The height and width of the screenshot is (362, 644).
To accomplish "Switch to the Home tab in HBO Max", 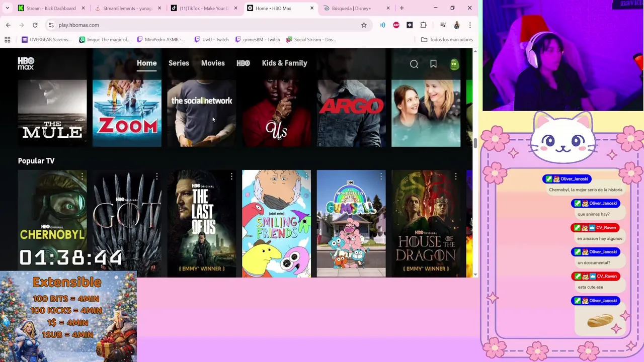I will click(x=146, y=63).
